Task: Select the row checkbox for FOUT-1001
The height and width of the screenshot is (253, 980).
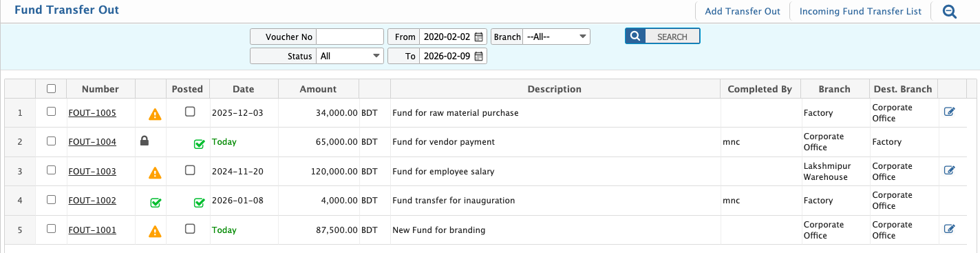Action: (51, 229)
